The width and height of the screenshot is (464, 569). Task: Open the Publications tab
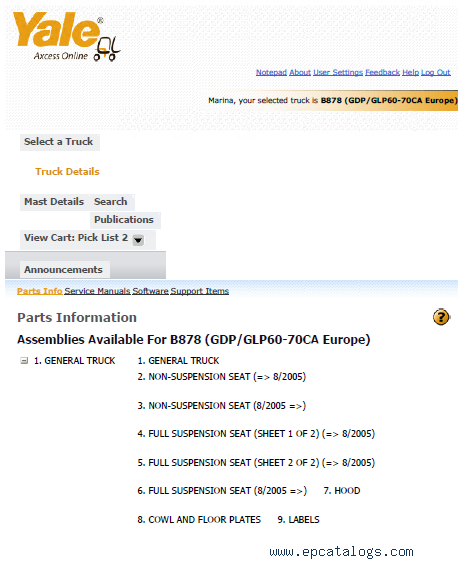124,220
